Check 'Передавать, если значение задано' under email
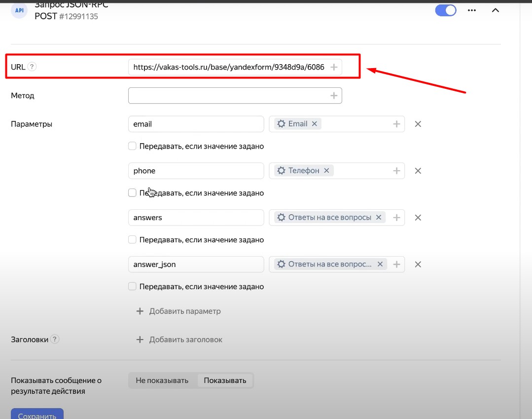 132,146
